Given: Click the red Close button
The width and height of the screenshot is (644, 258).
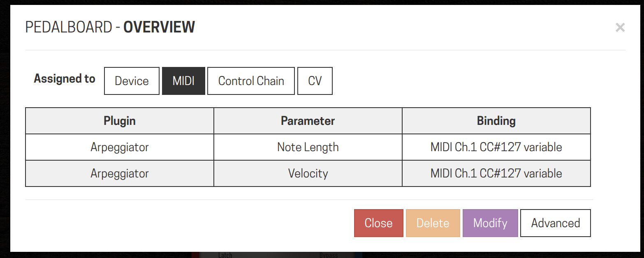Looking at the screenshot, I should (x=379, y=223).
